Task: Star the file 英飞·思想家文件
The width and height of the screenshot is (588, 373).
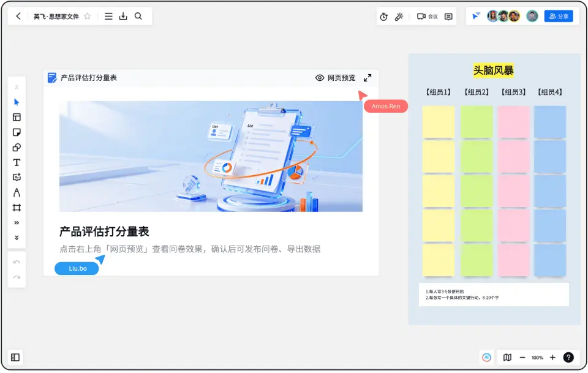Action: pos(88,16)
